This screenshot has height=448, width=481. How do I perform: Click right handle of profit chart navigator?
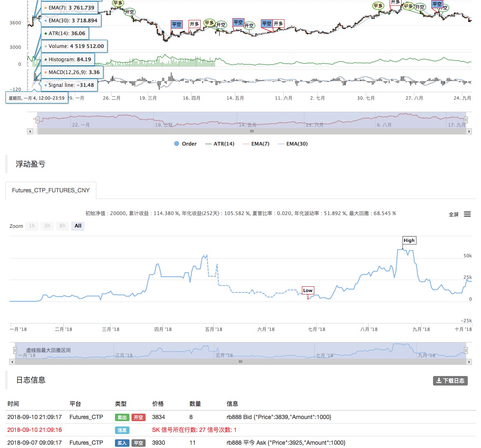[x=466, y=350]
